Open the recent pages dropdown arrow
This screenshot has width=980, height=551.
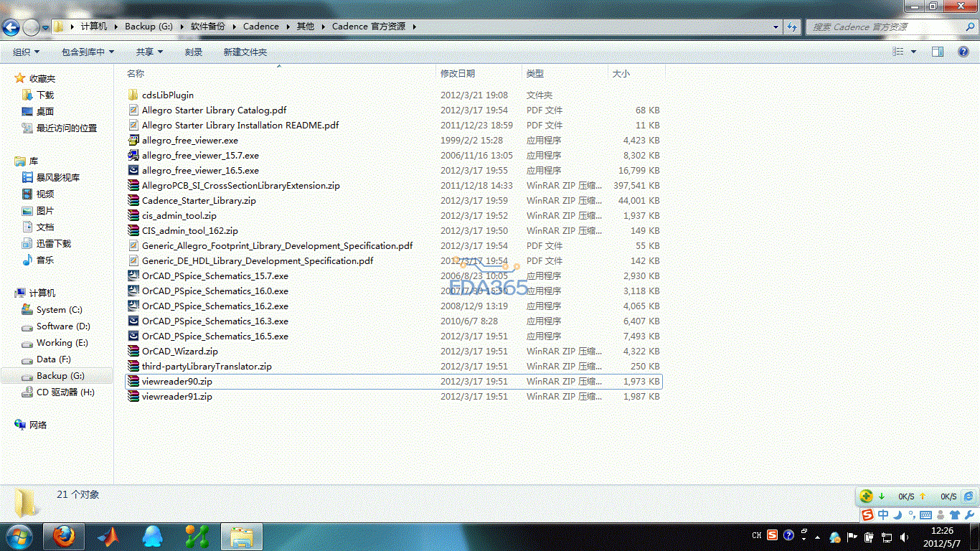[x=45, y=27]
